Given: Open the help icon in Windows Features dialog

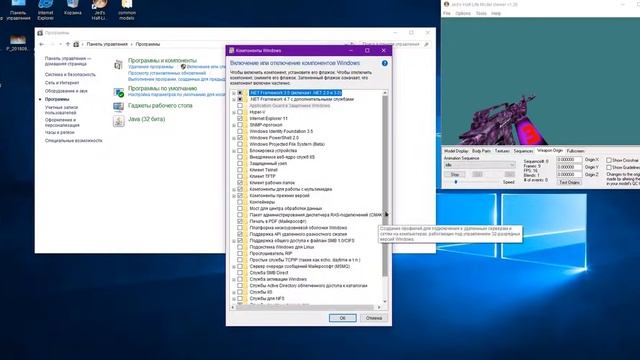Looking at the screenshot, I should tap(384, 63).
